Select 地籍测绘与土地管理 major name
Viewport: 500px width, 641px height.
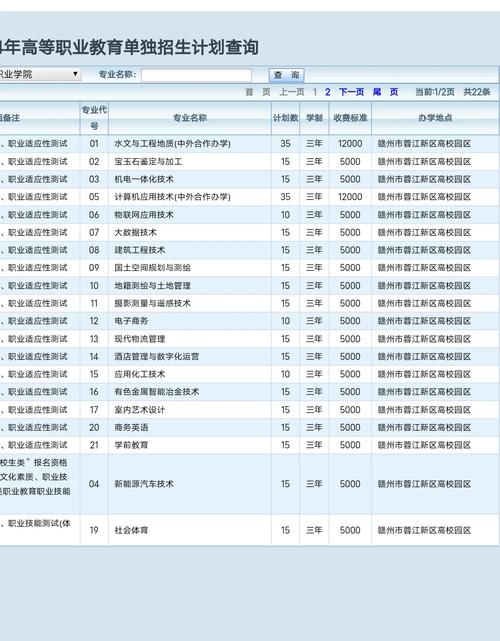point(152,285)
